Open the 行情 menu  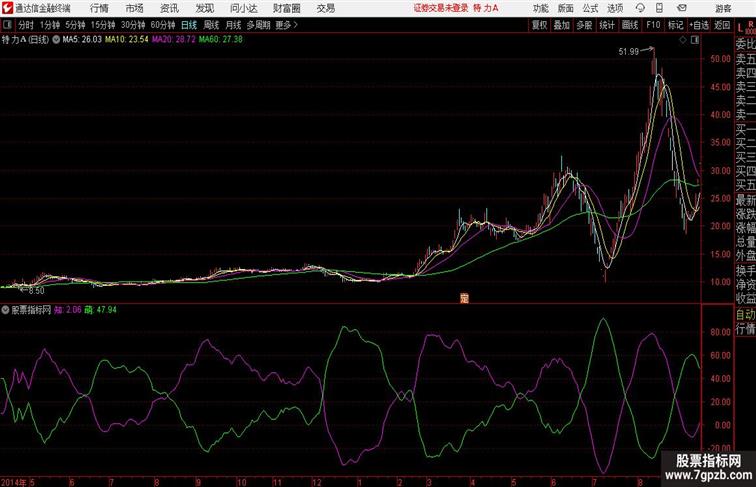[99, 8]
